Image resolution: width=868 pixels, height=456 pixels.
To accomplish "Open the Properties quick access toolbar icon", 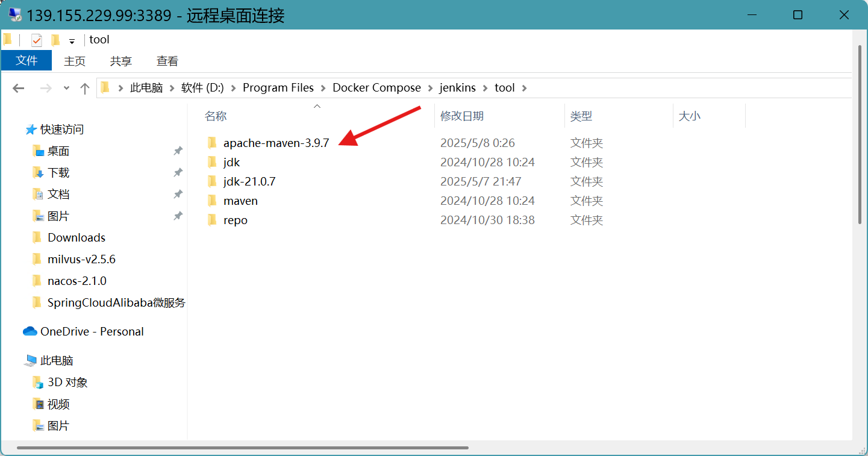I will (37, 40).
